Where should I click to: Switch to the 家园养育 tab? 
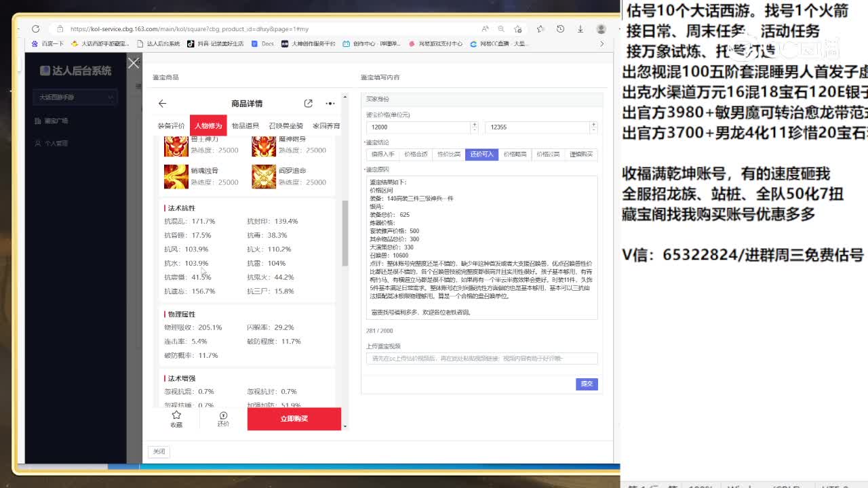pos(326,126)
